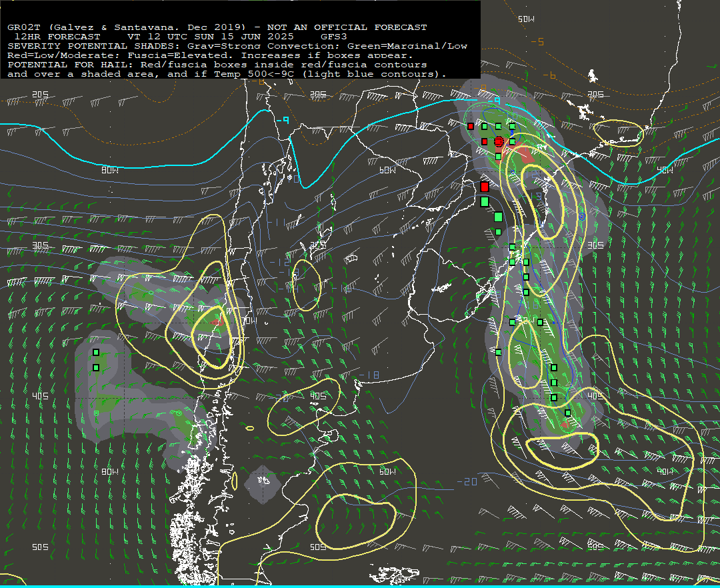Click the westernmost 50S latitude label

[x=40, y=547]
